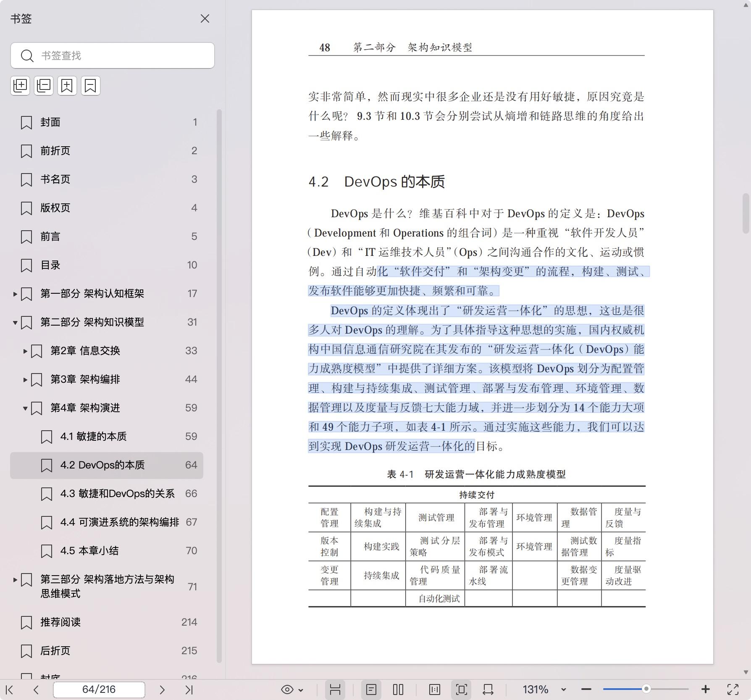The width and height of the screenshot is (751, 700).
Task: Go to the next page
Action: point(162,689)
